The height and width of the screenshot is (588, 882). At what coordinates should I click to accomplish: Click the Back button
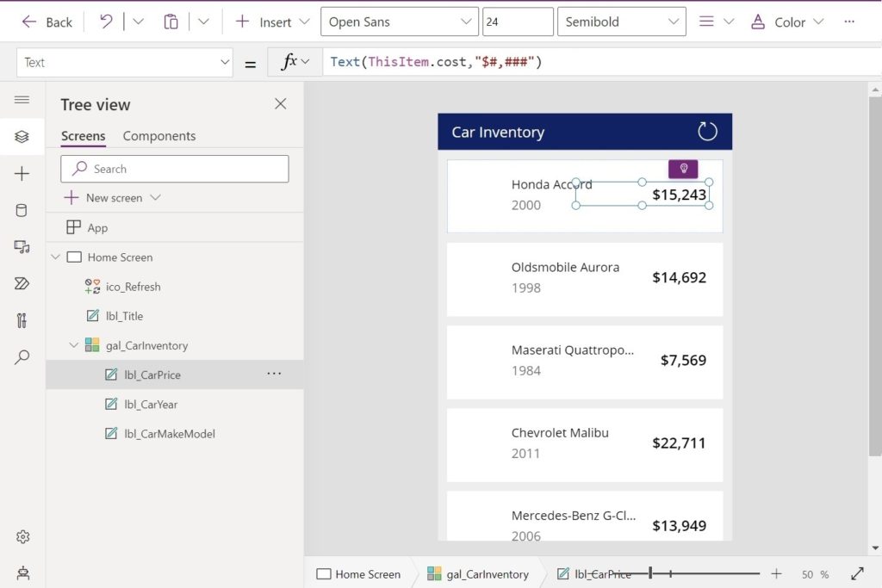47,22
